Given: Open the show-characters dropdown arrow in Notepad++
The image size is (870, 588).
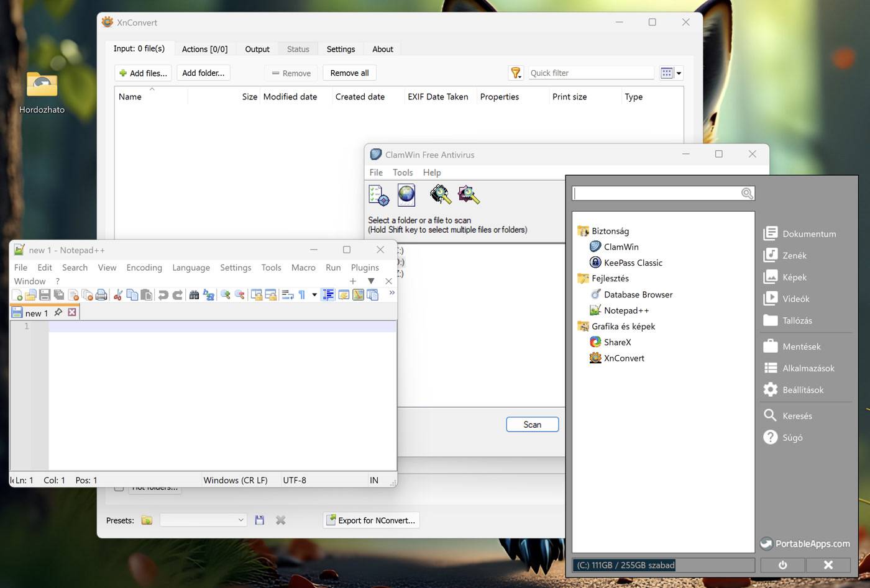Looking at the screenshot, I should click(314, 295).
